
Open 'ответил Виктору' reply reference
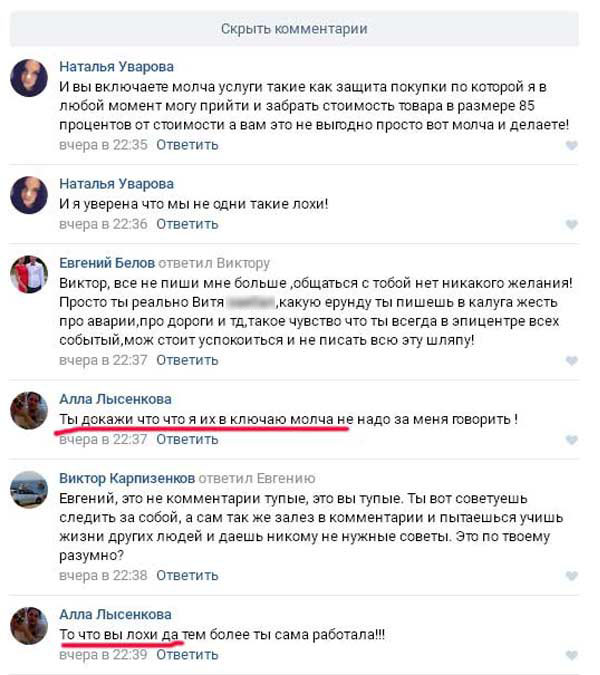pyautogui.click(x=214, y=263)
